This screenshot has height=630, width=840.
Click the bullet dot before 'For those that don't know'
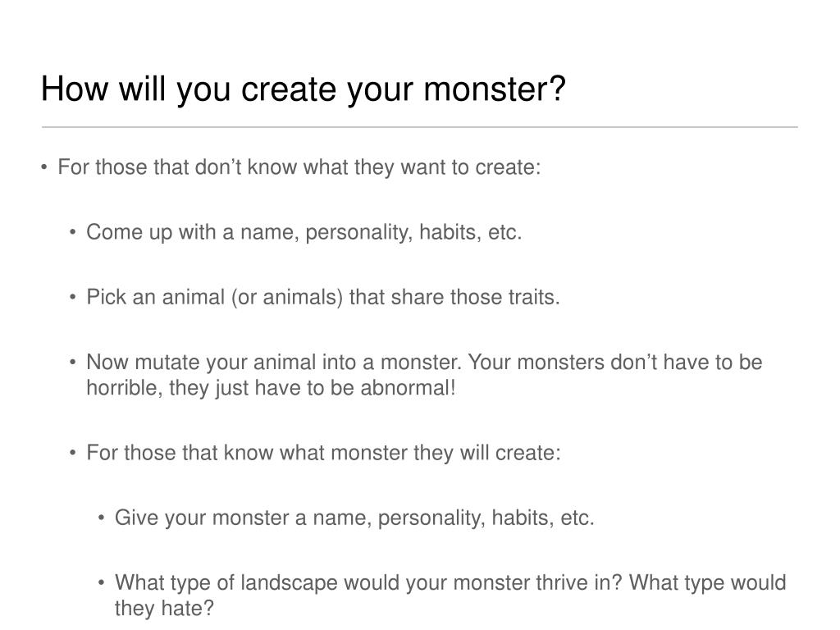coord(44,167)
